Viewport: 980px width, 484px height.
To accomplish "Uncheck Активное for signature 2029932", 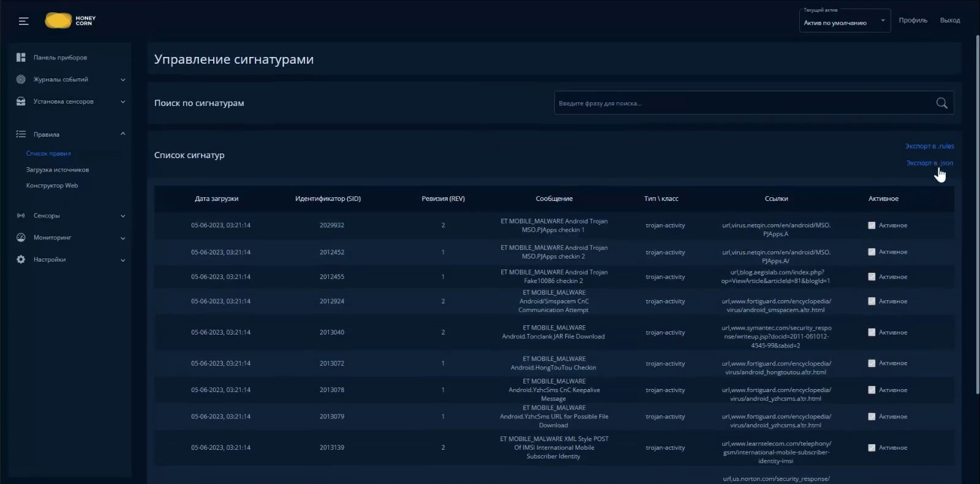I will pyautogui.click(x=872, y=225).
